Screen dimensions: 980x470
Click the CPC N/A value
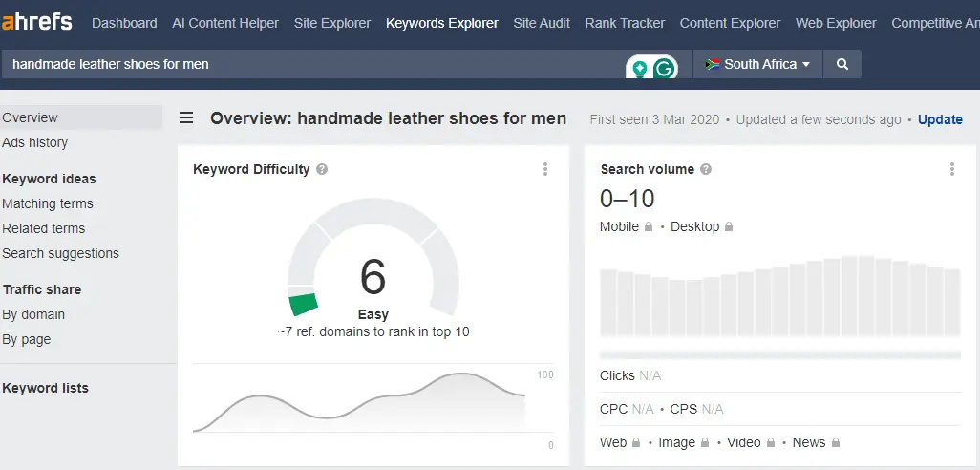pyautogui.click(x=643, y=410)
